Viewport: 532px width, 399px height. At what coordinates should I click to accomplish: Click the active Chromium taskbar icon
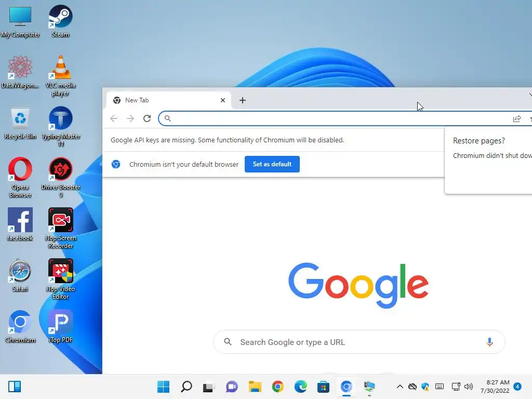pos(347,387)
